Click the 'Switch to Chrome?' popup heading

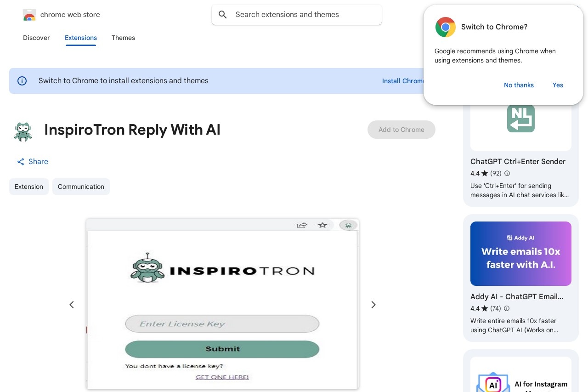pyautogui.click(x=494, y=27)
